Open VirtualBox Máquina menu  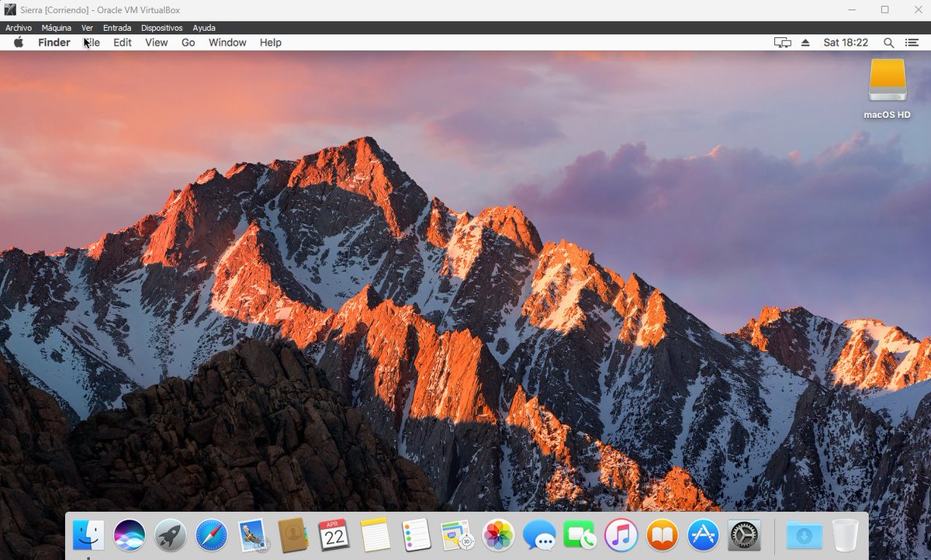57,28
